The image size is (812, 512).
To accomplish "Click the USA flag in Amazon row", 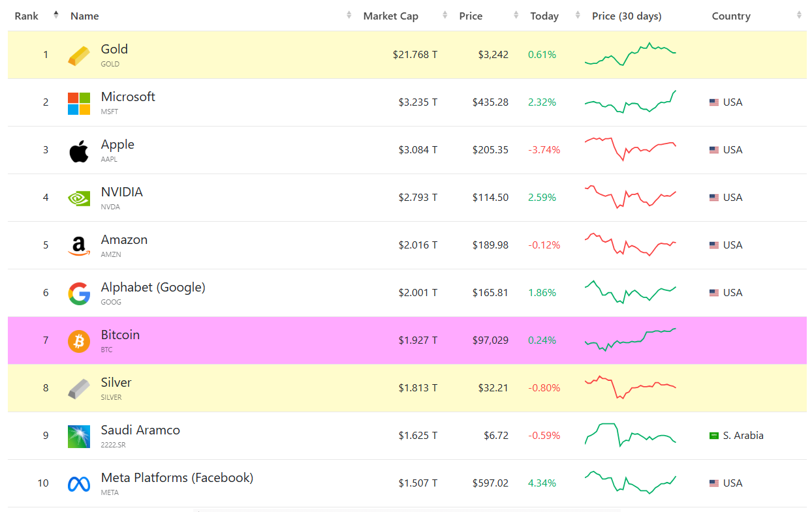I will 714,245.
